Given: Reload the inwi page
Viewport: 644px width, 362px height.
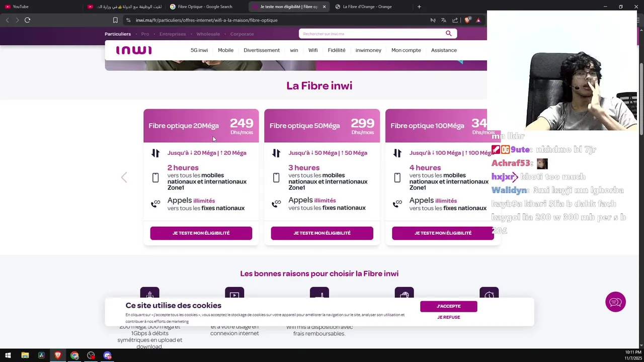Looking at the screenshot, I should pyautogui.click(x=28, y=20).
